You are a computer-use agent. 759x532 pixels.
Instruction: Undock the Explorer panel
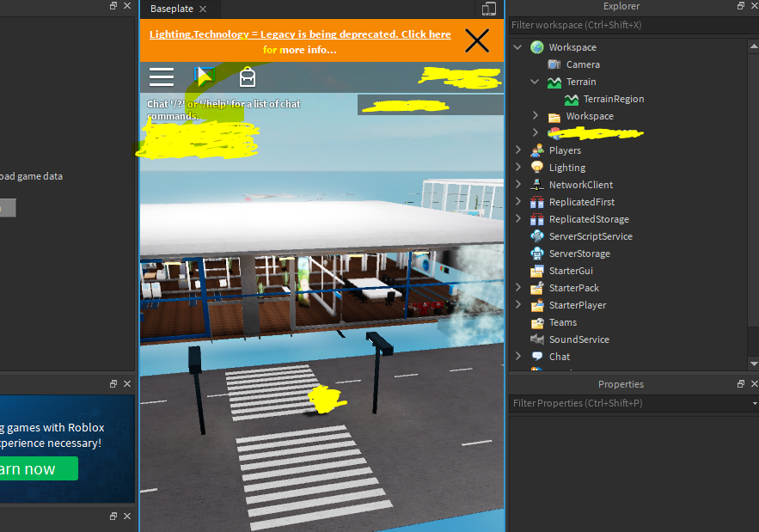(x=741, y=6)
